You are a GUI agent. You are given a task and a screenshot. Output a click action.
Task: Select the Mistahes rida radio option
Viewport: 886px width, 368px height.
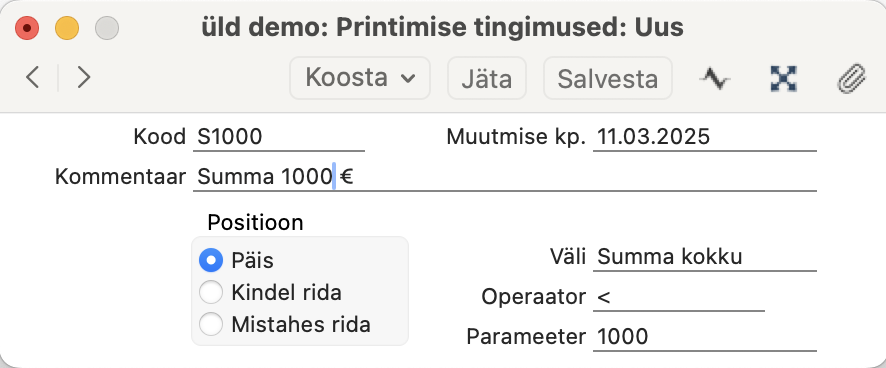coord(211,324)
